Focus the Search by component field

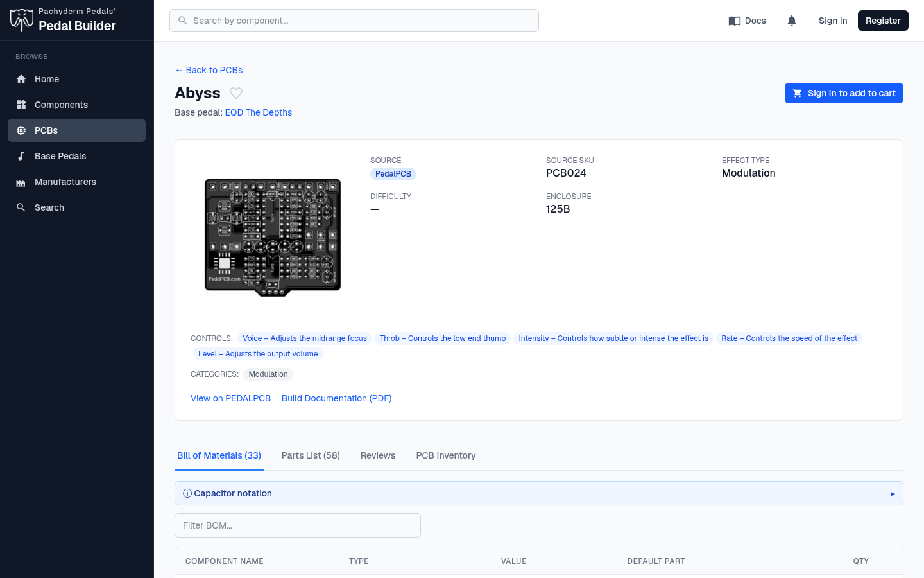click(354, 21)
